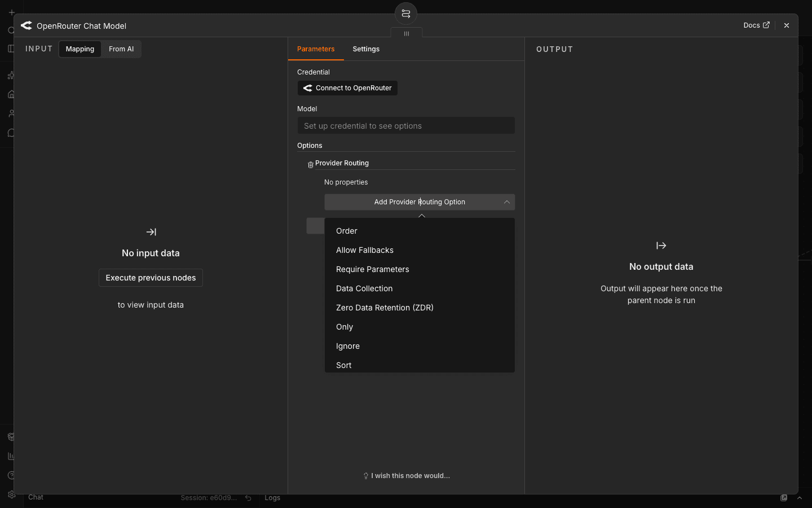Open the Logs panel in the bottom bar
The width and height of the screenshot is (812, 508).
[x=272, y=498]
